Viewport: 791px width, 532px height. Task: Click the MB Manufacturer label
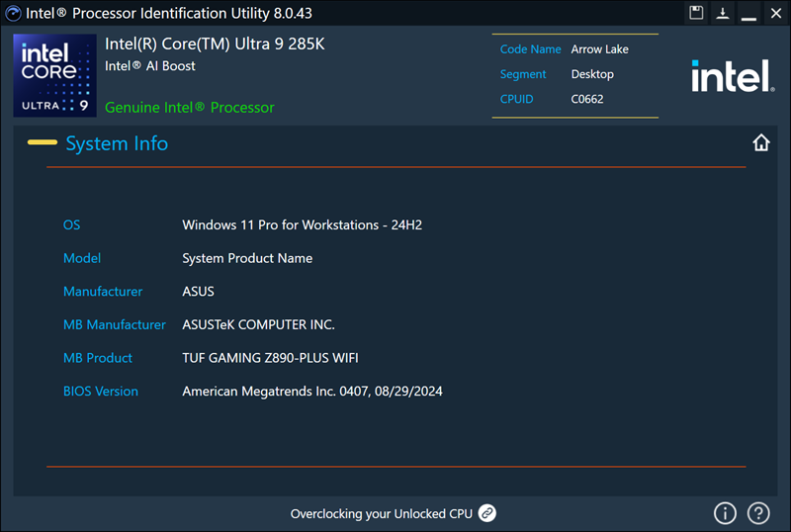(x=115, y=325)
